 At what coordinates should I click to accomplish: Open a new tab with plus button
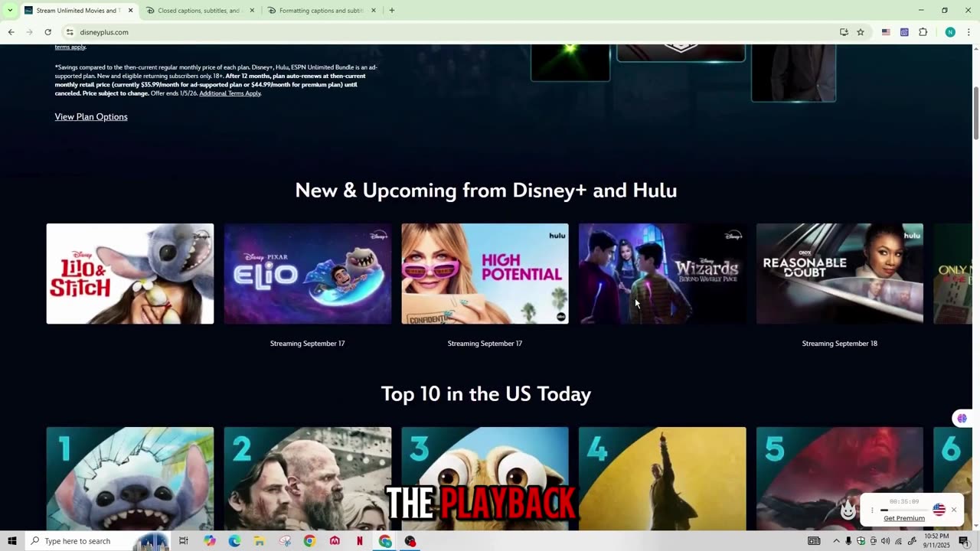tap(392, 11)
